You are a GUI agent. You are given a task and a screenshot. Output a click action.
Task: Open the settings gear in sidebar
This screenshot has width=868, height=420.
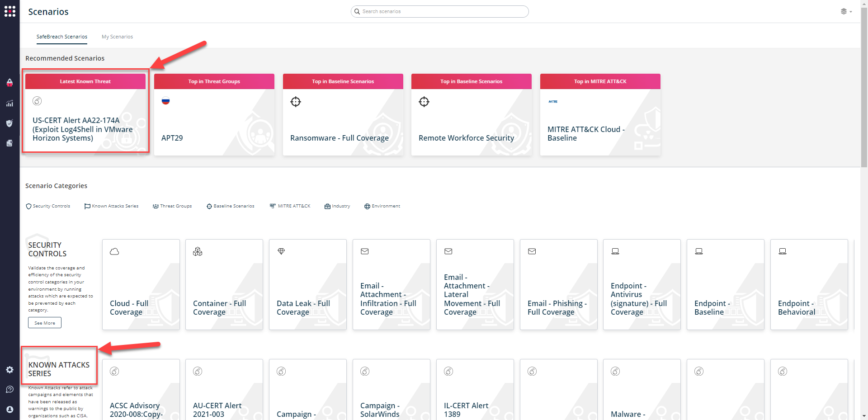tap(9, 370)
